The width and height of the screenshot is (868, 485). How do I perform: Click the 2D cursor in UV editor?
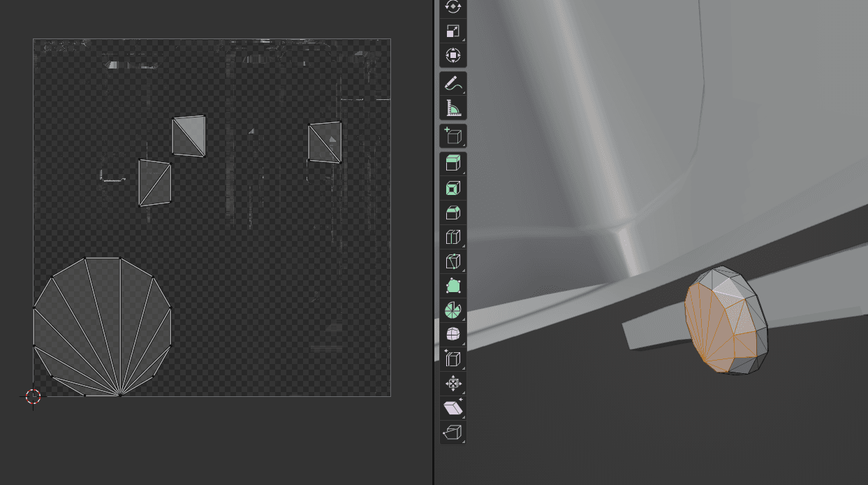[x=33, y=396]
